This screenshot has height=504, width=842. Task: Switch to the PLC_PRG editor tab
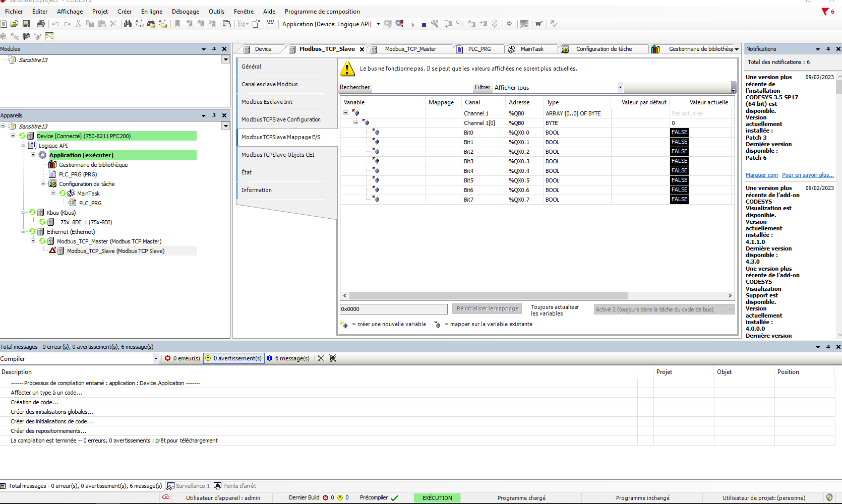[x=479, y=49]
